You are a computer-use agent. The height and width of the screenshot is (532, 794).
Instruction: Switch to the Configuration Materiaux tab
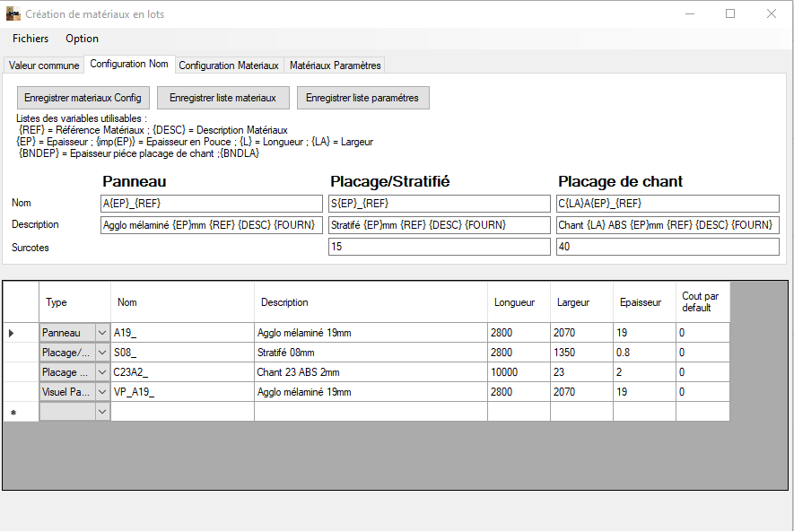(229, 65)
